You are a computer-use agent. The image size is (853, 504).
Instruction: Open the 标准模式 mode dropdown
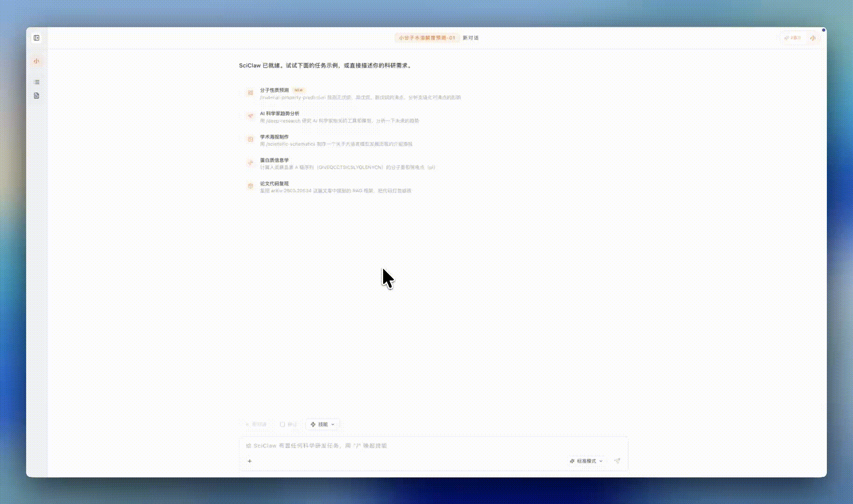[x=586, y=461]
